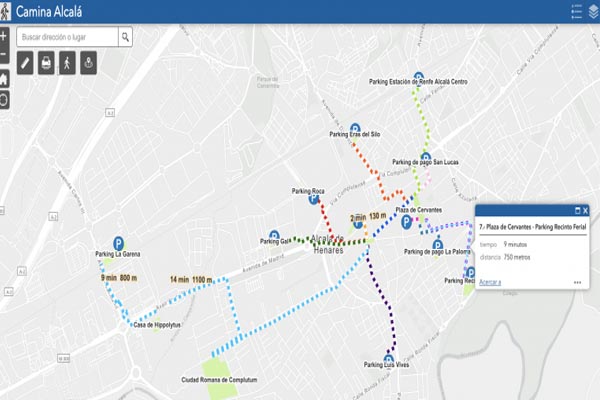Select the Parking La Garena marker
The width and height of the screenshot is (600, 400).
[119, 242]
